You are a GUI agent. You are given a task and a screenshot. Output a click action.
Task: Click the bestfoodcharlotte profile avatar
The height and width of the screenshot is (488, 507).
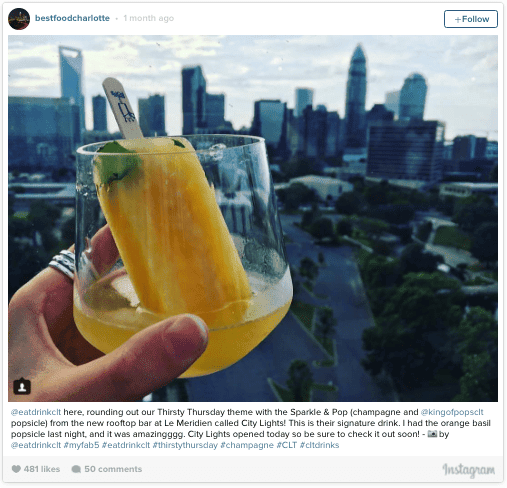tap(19, 19)
